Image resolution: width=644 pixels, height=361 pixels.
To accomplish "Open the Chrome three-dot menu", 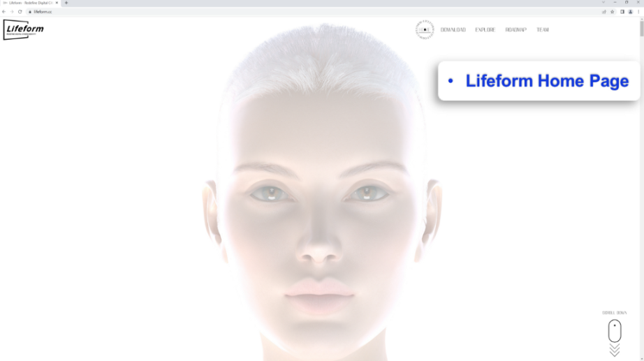I will (x=638, y=12).
